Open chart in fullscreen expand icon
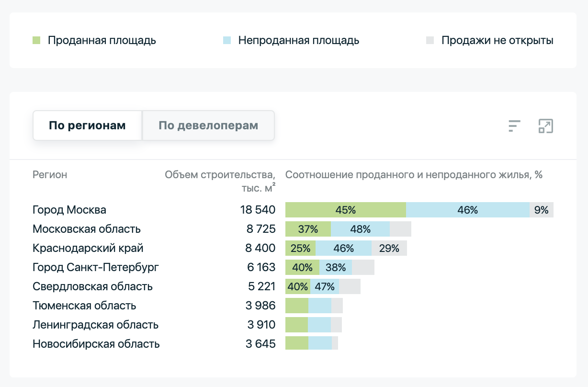588x387 pixels. click(545, 126)
